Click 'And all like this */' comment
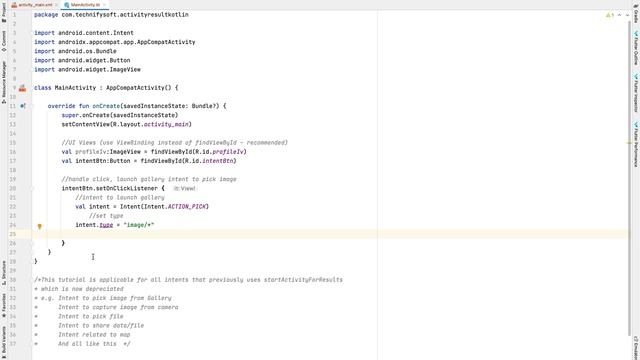Image resolution: width=640 pixels, height=360 pixels. [x=94, y=344]
